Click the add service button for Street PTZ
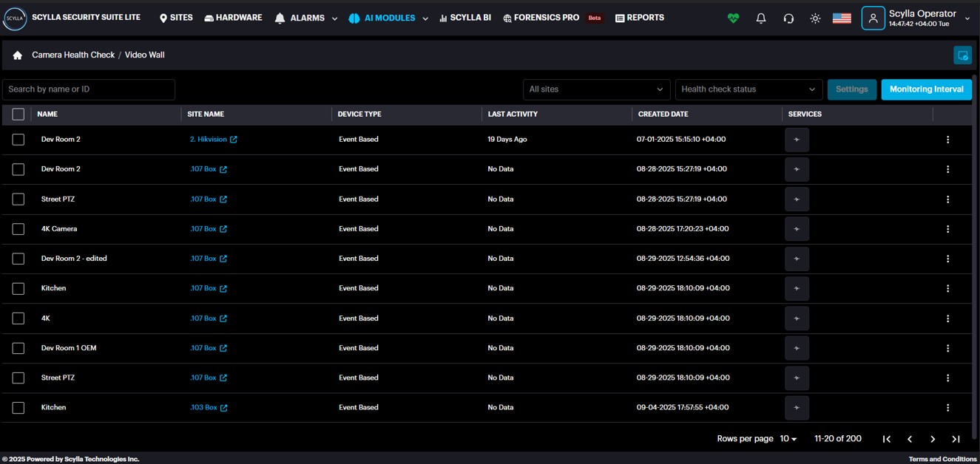The image size is (980, 464). pyautogui.click(x=797, y=199)
